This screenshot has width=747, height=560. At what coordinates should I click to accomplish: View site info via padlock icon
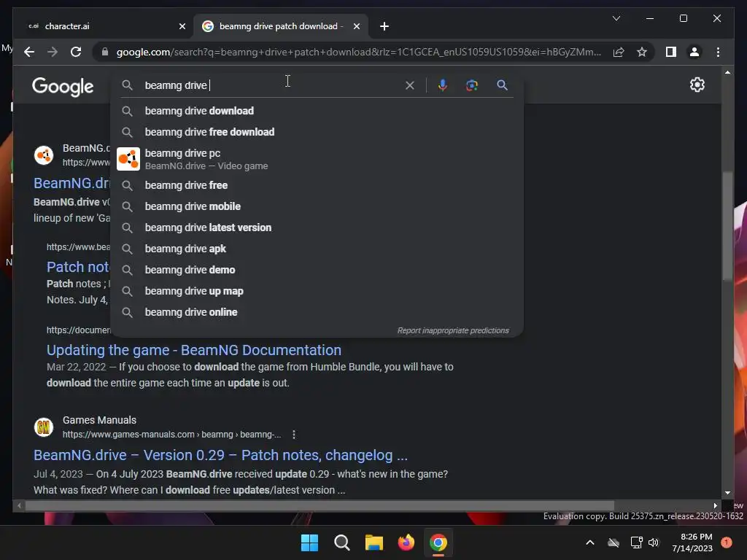(x=105, y=52)
